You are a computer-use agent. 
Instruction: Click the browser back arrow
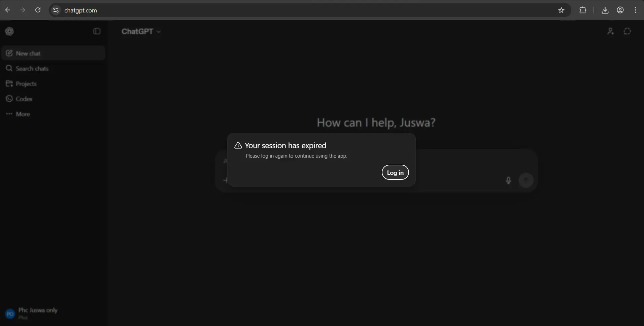[8, 10]
